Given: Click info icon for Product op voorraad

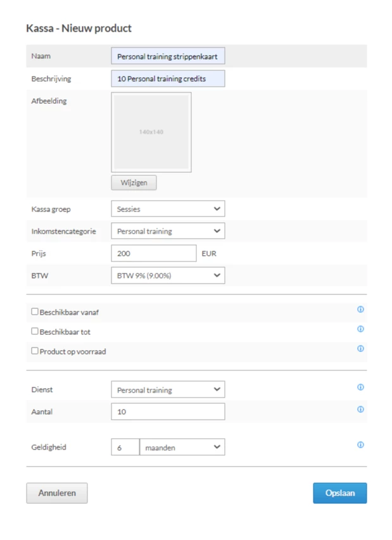Looking at the screenshot, I should 360,349.
